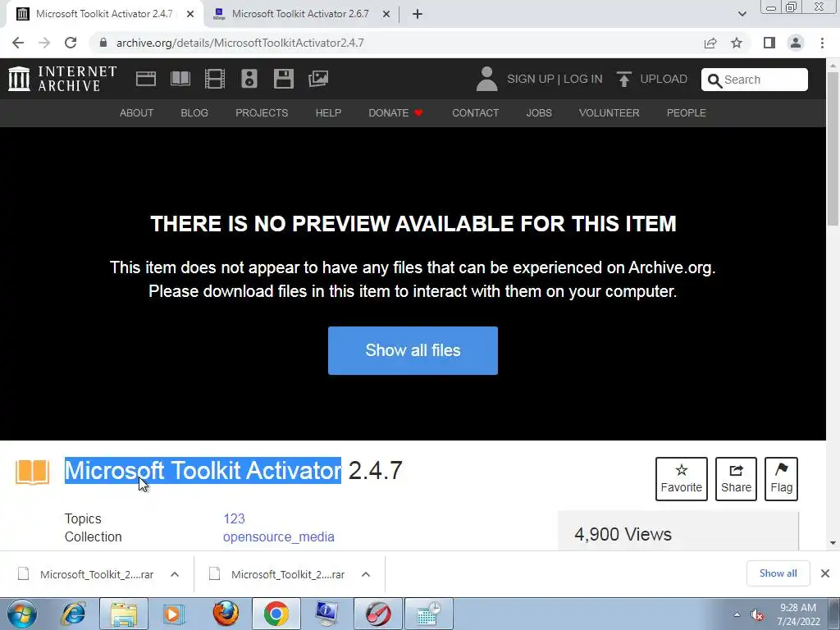Open the opensource_media collection link
The height and width of the screenshot is (630, 840).
[279, 536]
